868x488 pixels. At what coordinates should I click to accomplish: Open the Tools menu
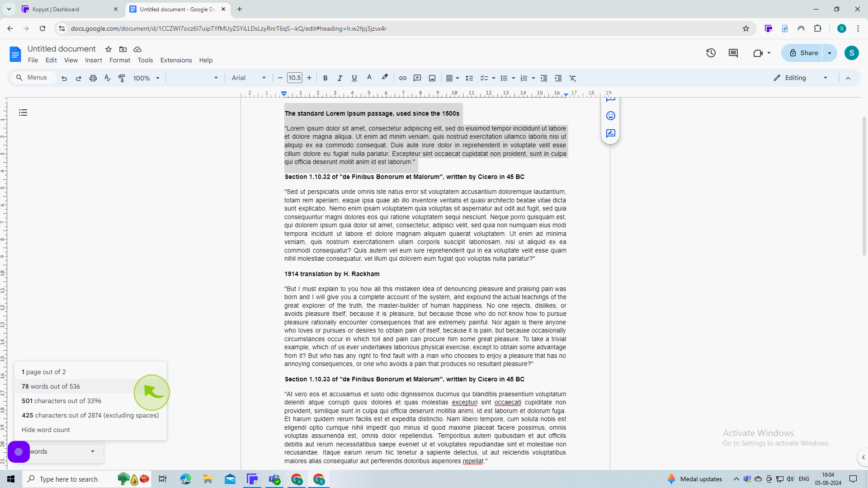pyautogui.click(x=145, y=60)
